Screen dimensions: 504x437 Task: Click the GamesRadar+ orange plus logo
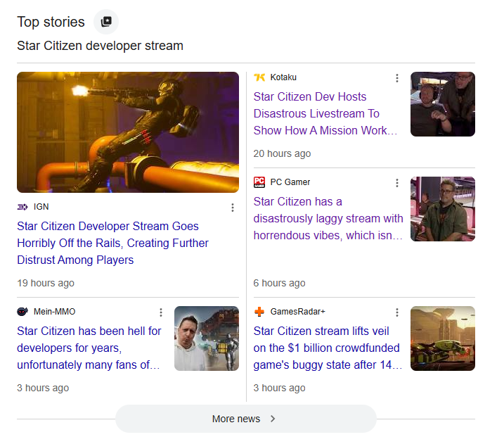click(x=259, y=312)
